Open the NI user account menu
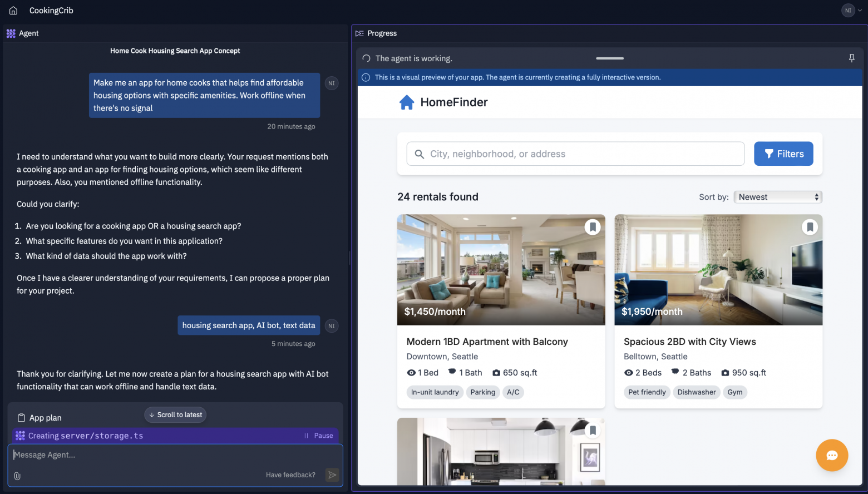Viewport: 868px width, 494px height. tap(851, 11)
